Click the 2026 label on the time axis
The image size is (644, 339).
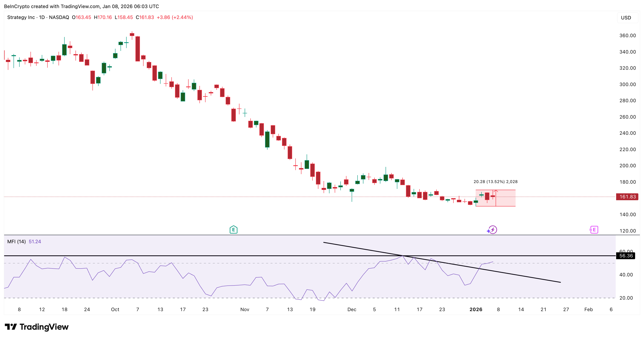click(x=476, y=309)
